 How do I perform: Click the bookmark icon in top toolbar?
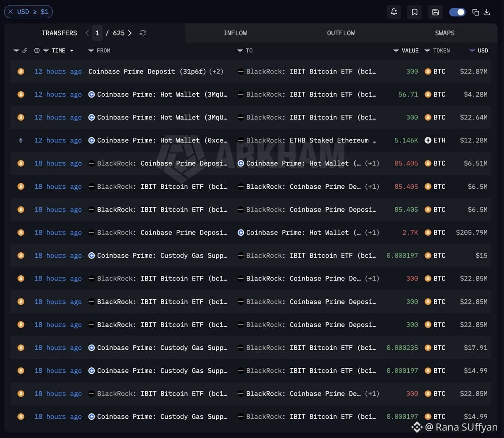coord(415,12)
